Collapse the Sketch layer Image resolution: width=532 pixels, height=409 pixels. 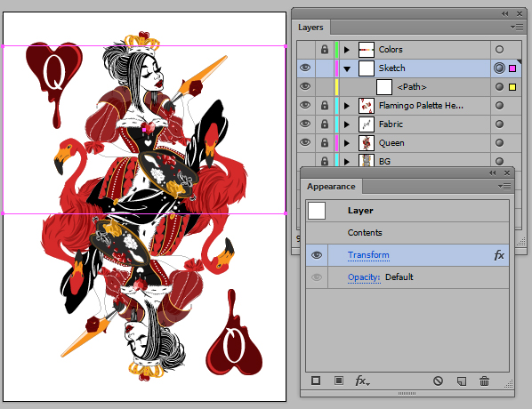(x=346, y=68)
